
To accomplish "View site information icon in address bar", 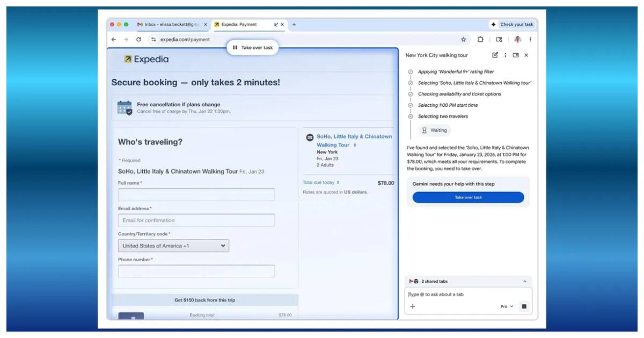I will tap(153, 40).
